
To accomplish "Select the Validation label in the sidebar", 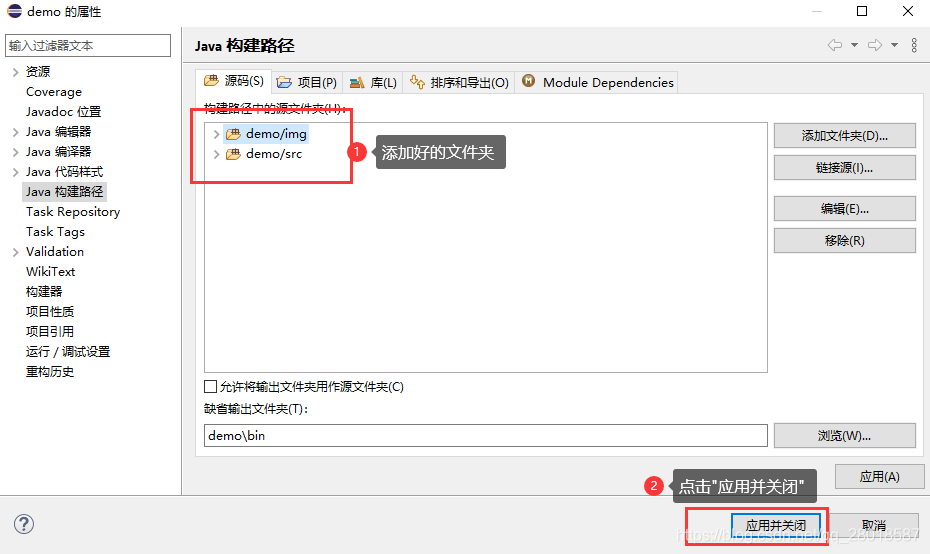I will click(55, 251).
